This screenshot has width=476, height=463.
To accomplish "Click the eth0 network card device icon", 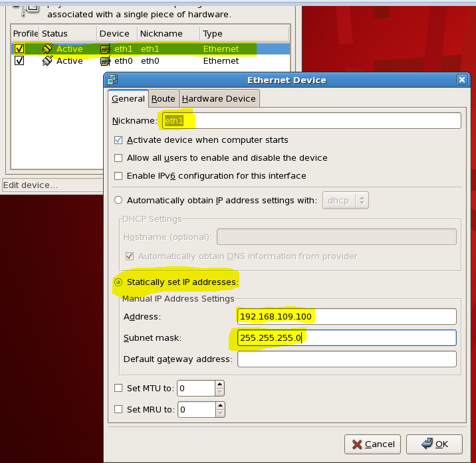I will [x=105, y=61].
